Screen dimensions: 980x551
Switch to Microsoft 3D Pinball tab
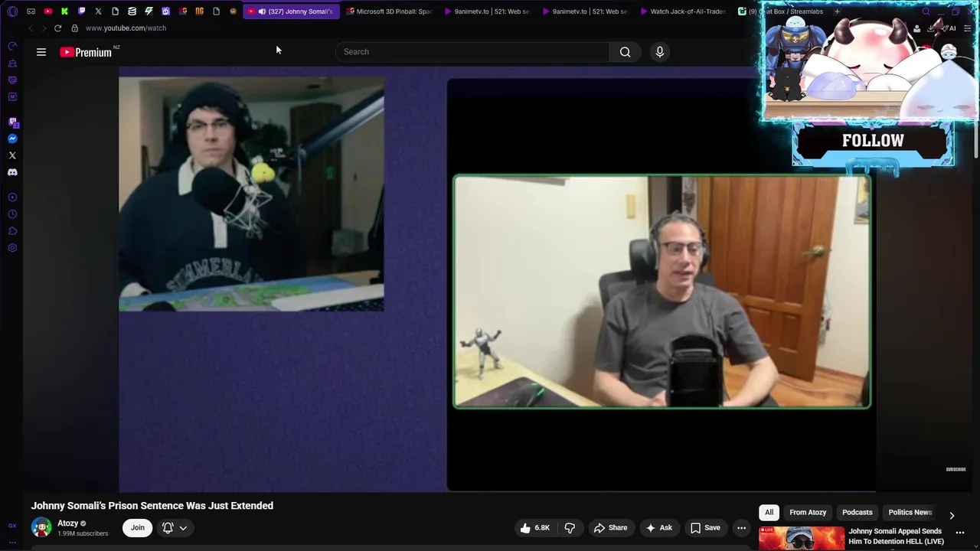coord(390,11)
